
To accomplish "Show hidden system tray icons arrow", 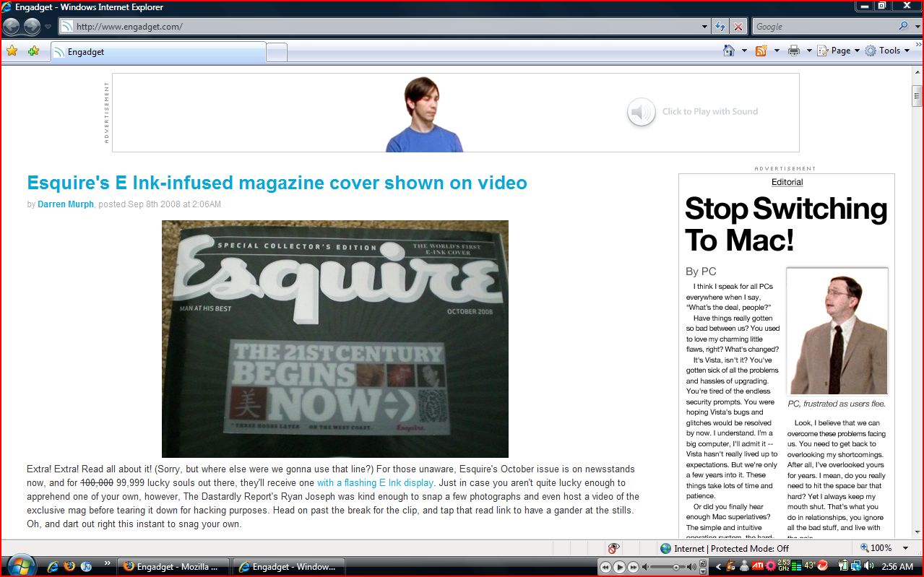I will point(718,567).
